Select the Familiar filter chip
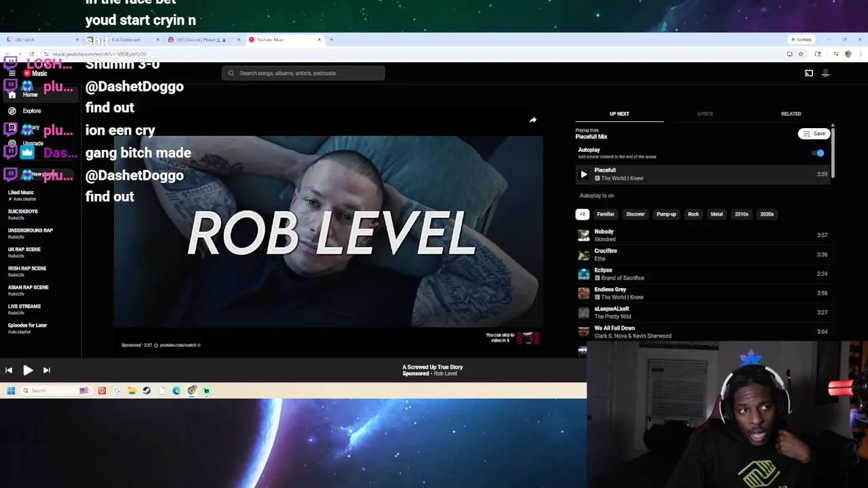 click(x=606, y=214)
